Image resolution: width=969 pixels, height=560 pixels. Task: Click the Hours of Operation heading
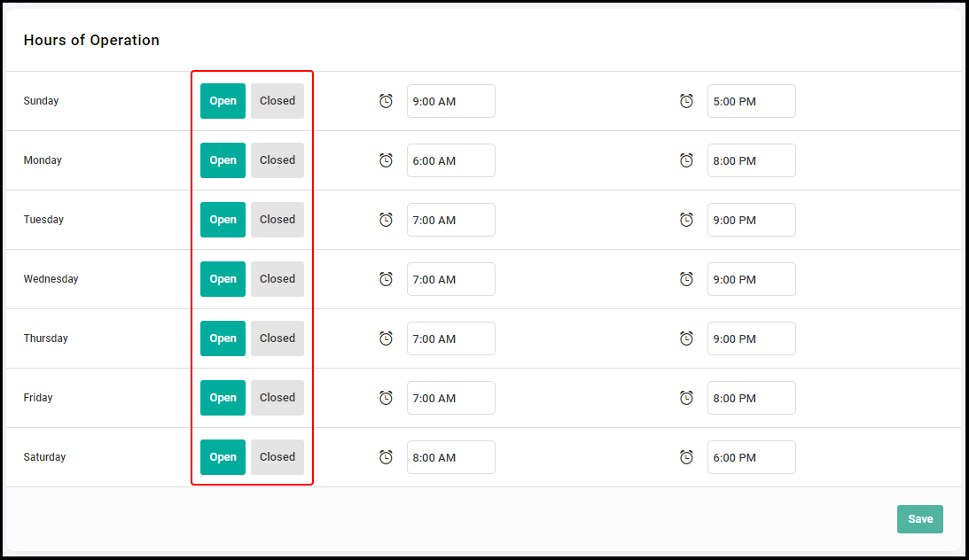(91, 40)
